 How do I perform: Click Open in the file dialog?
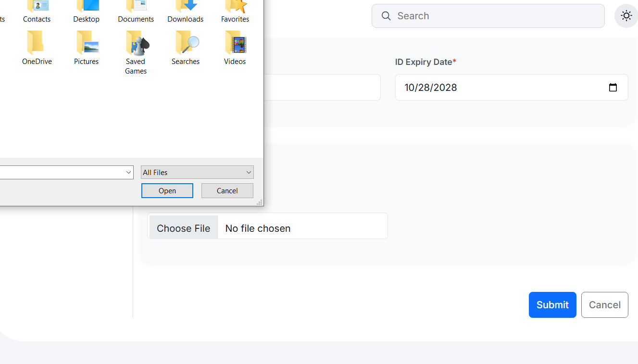pyautogui.click(x=167, y=190)
